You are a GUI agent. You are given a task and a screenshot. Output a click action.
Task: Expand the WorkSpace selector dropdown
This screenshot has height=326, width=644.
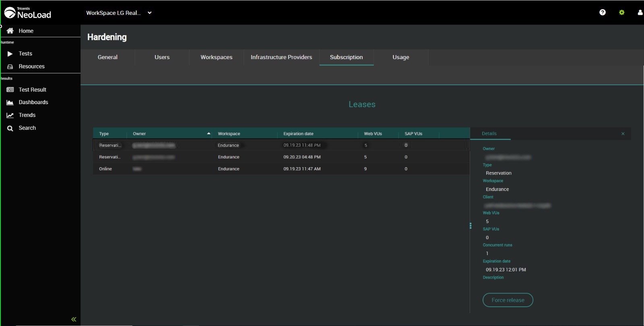[x=149, y=13]
